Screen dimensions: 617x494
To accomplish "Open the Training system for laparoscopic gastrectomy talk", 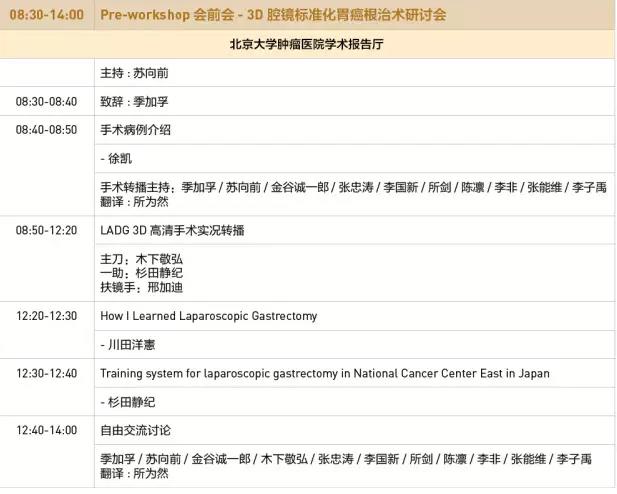I will pos(324,373).
